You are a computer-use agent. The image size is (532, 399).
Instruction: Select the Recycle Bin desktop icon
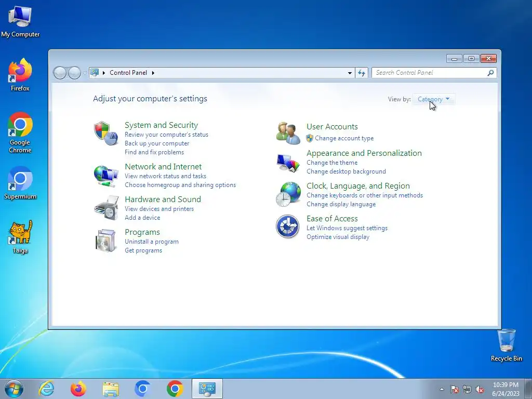coord(506,345)
